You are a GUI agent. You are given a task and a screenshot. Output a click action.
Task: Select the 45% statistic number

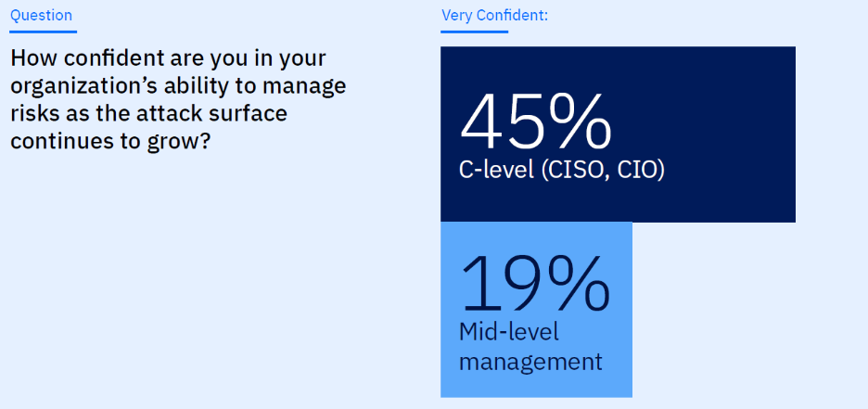pyautogui.click(x=535, y=122)
